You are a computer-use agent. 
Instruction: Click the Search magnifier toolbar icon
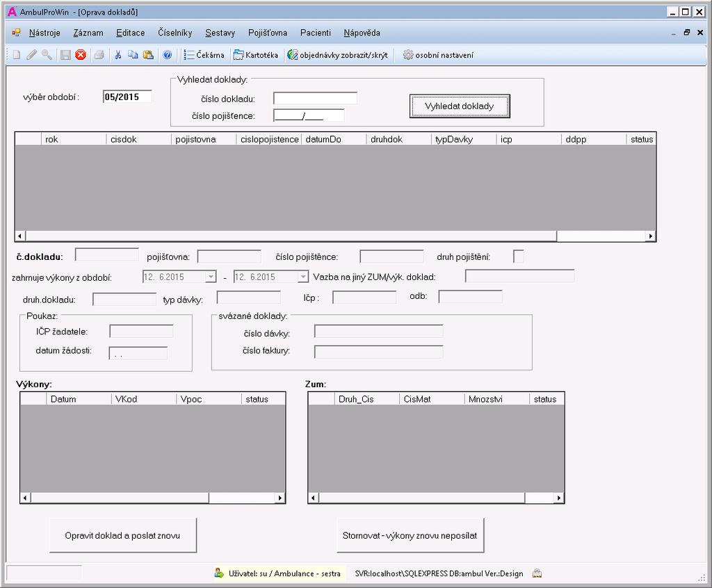pos(47,55)
